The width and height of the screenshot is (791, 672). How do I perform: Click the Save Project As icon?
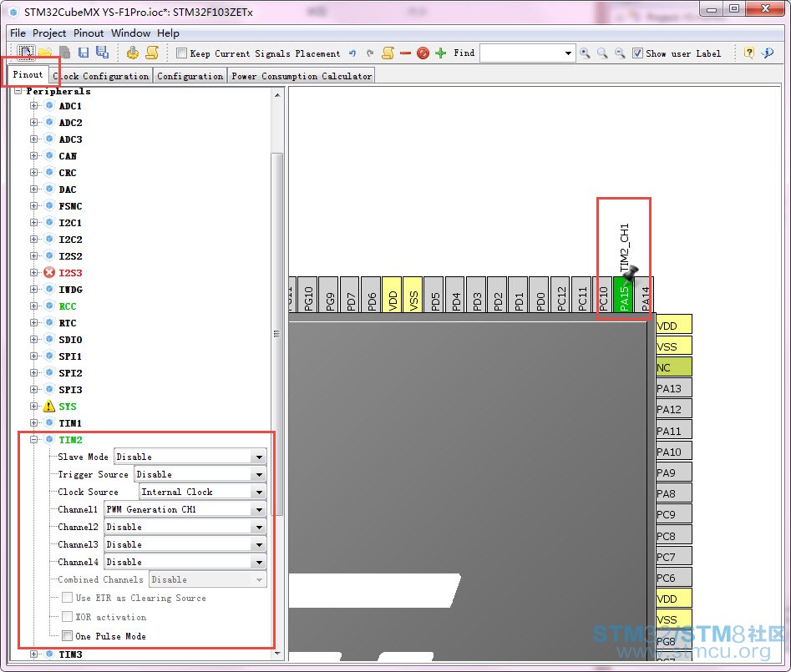click(103, 53)
